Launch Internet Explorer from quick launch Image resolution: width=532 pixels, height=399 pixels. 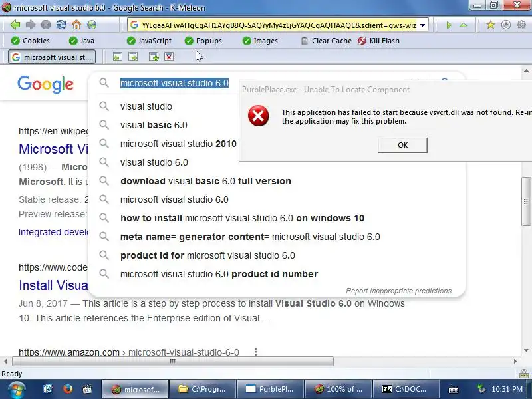coord(48,389)
